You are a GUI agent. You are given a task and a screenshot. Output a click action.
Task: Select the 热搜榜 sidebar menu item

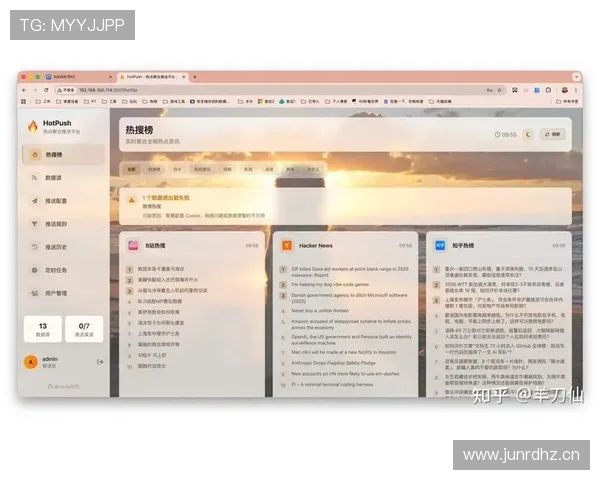53,155
